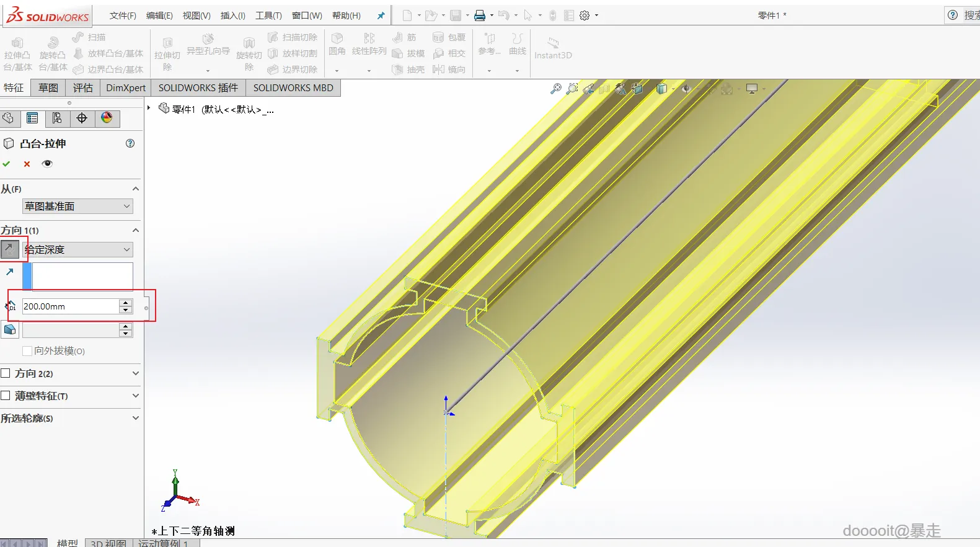Viewport: 980px width, 547px height.
Task: Pin the menu bar with pushpin icon
Action: click(381, 16)
